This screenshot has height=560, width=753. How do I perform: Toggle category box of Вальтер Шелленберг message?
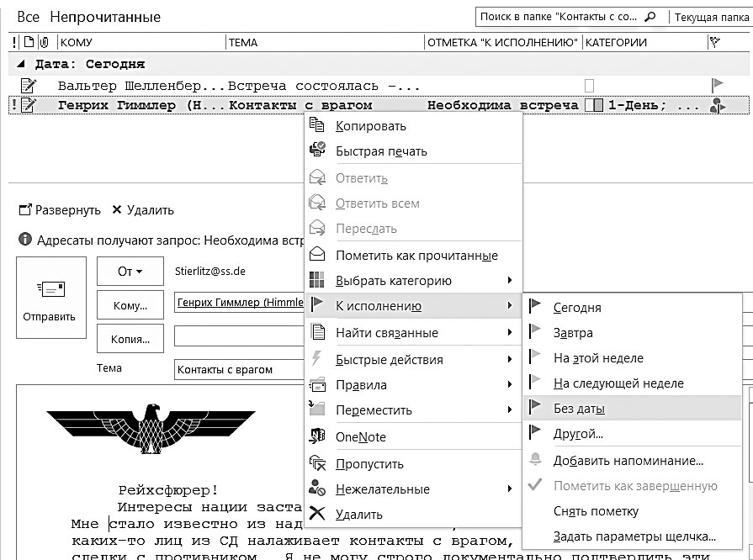pyautogui.click(x=589, y=86)
